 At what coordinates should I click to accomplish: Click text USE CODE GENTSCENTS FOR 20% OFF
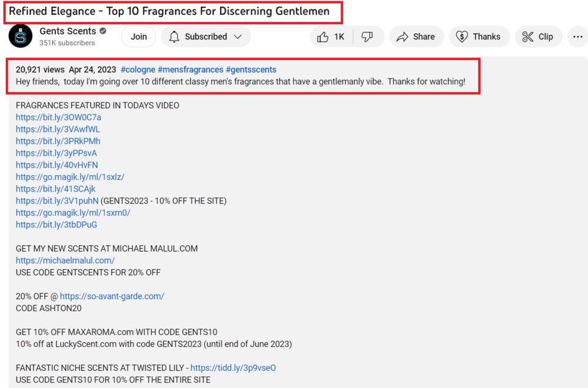point(88,273)
